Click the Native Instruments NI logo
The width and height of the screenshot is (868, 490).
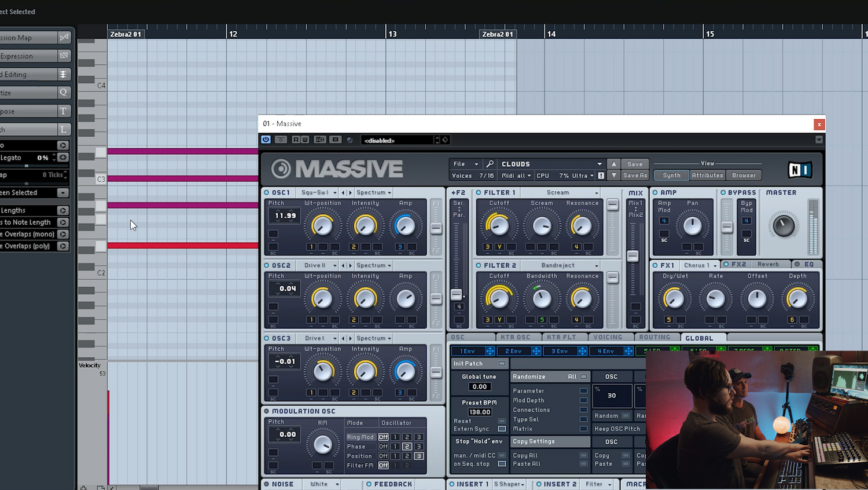pyautogui.click(x=800, y=170)
